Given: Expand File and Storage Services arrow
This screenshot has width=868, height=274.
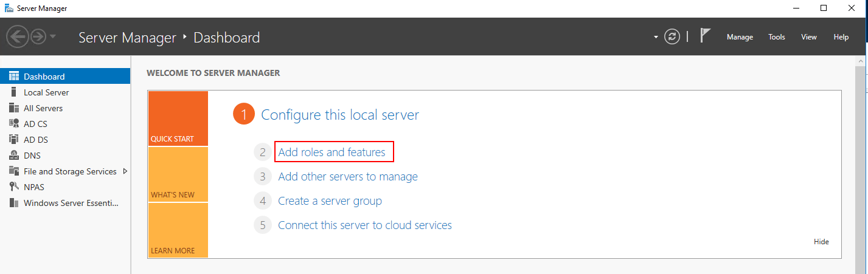Looking at the screenshot, I should pyautogui.click(x=125, y=171).
